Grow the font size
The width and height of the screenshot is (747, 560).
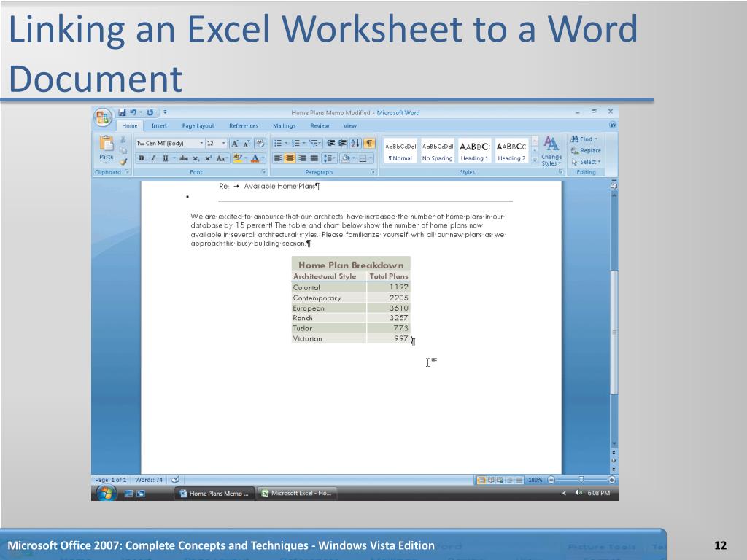pyautogui.click(x=234, y=144)
